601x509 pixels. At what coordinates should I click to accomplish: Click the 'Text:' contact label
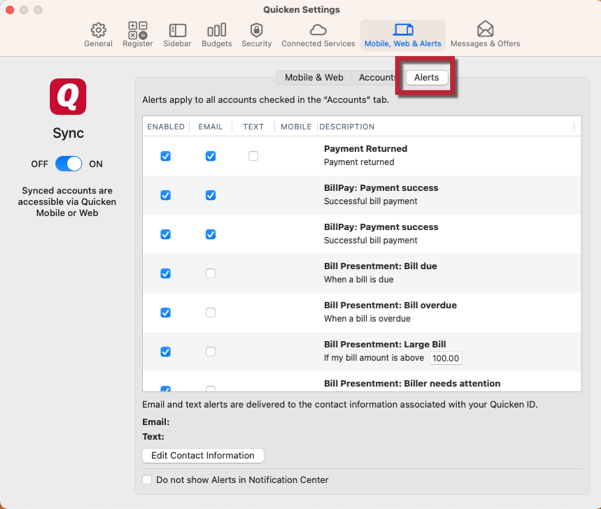click(x=153, y=437)
